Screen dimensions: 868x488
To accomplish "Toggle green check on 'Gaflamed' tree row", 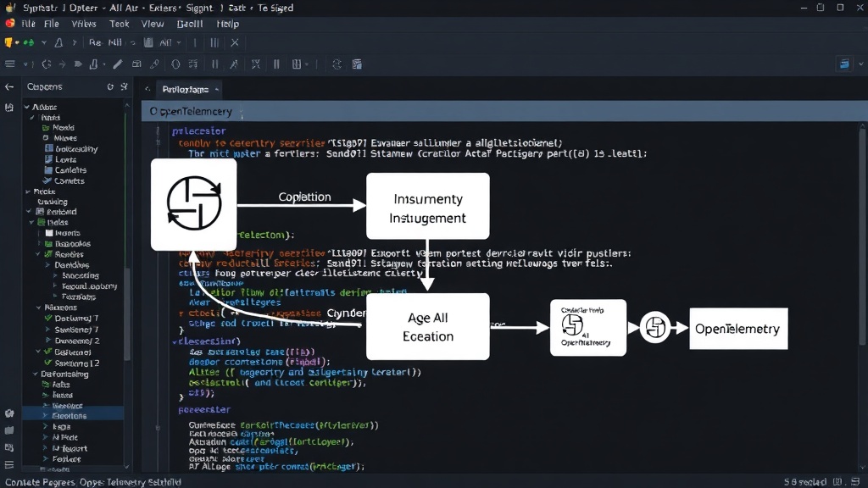I will tap(48, 352).
